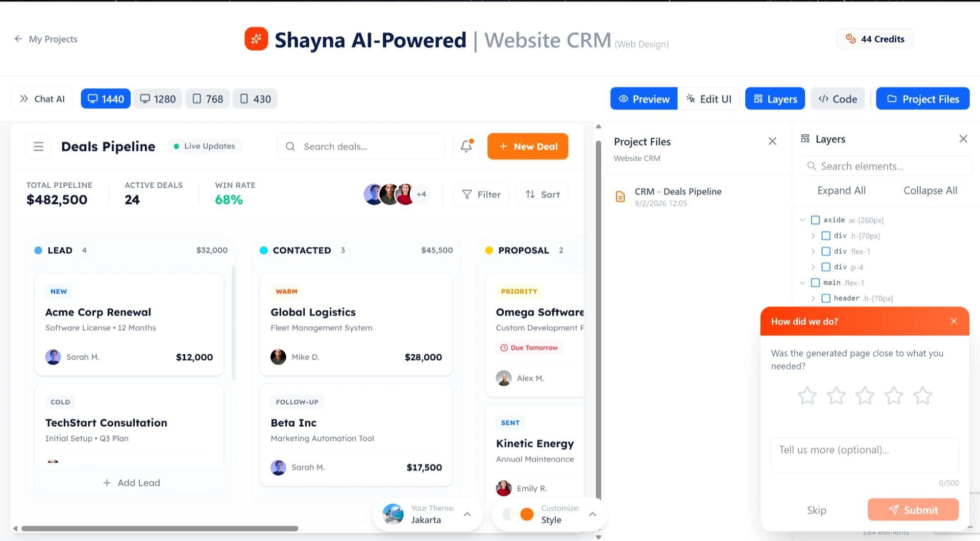Viewport: 980px width, 541px height.
Task: Check the aside layer checkbox
Action: [815, 220]
